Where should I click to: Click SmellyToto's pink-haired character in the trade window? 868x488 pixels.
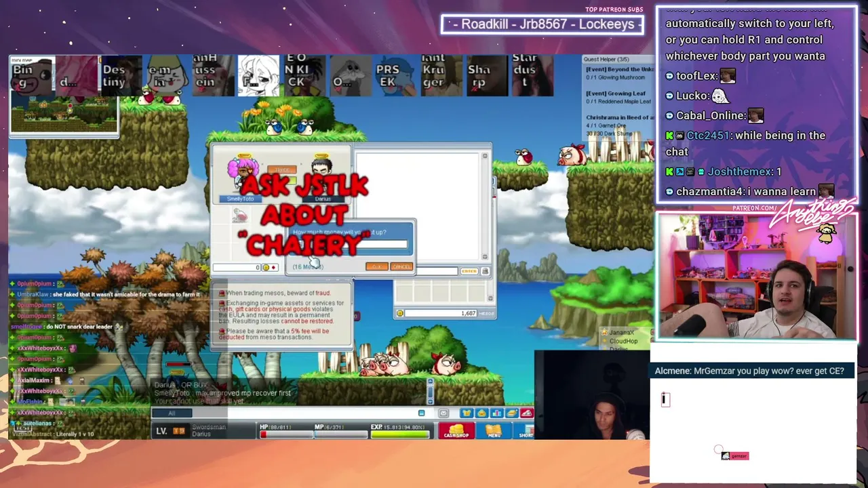[x=243, y=175]
